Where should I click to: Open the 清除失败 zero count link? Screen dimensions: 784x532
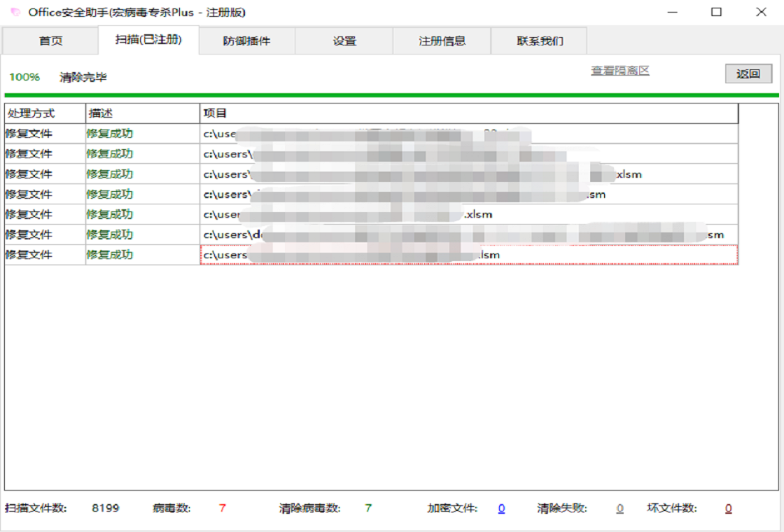point(619,508)
